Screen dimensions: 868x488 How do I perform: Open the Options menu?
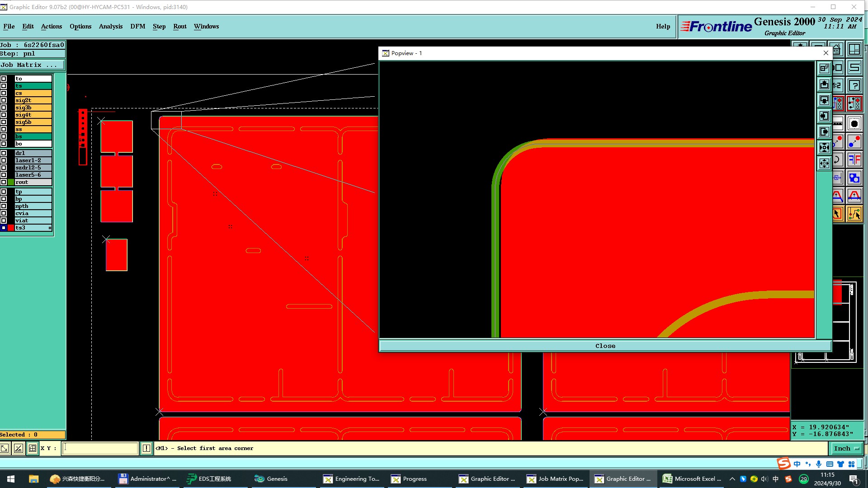coord(80,26)
